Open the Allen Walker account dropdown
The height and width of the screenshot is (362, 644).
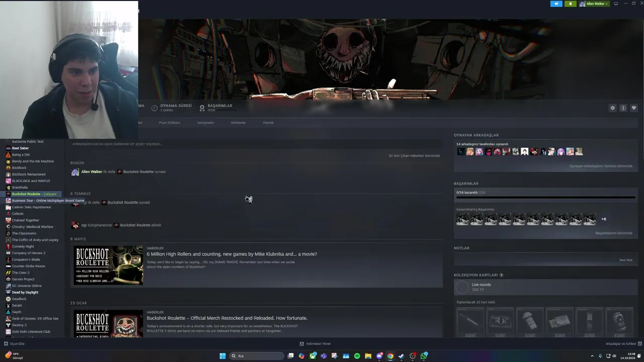(594, 4)
